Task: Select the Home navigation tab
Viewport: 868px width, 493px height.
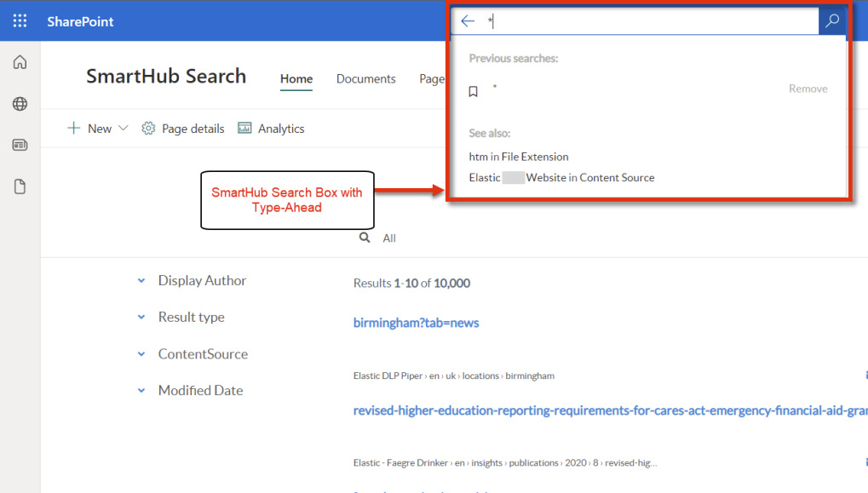Action: pos(296,79)
